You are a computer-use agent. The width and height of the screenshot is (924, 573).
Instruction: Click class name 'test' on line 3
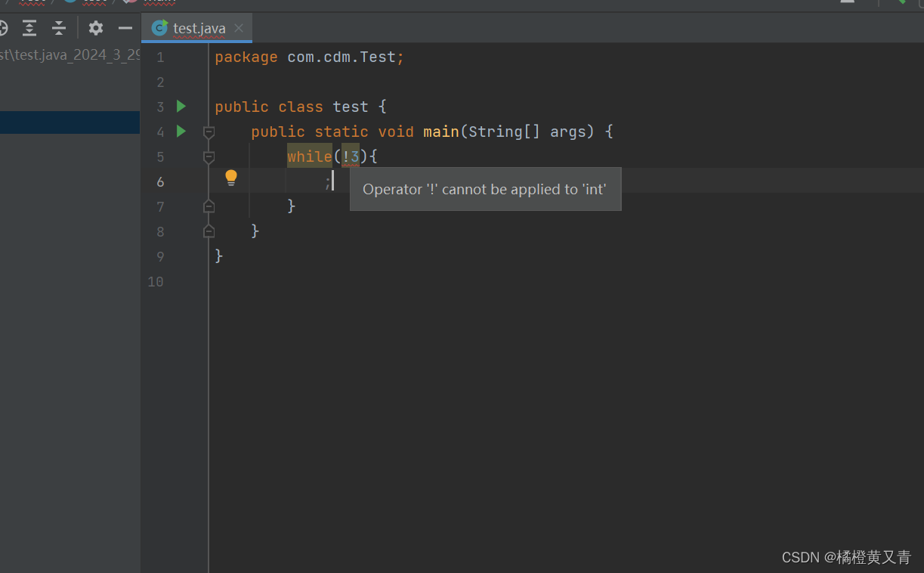[351, 107]
